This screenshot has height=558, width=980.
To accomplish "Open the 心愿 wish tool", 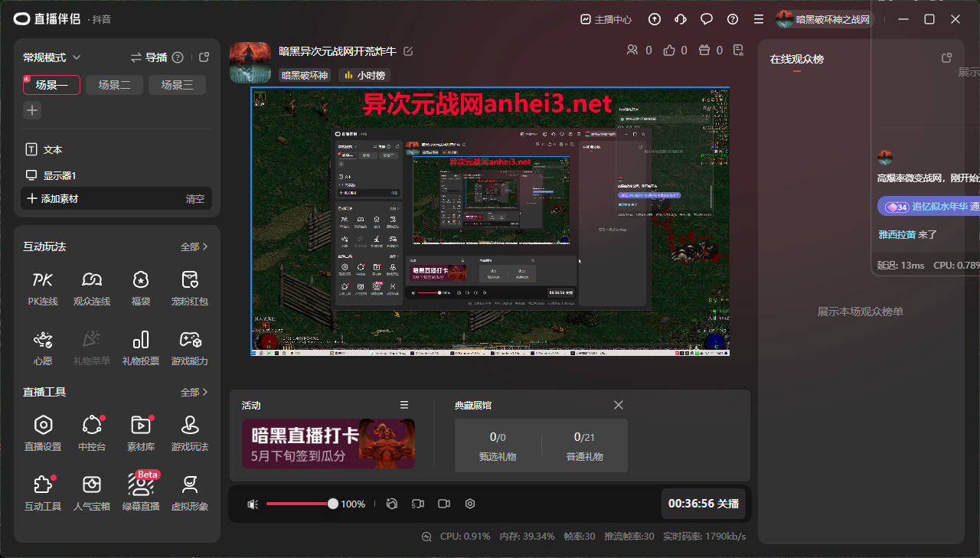I will 43,348.
